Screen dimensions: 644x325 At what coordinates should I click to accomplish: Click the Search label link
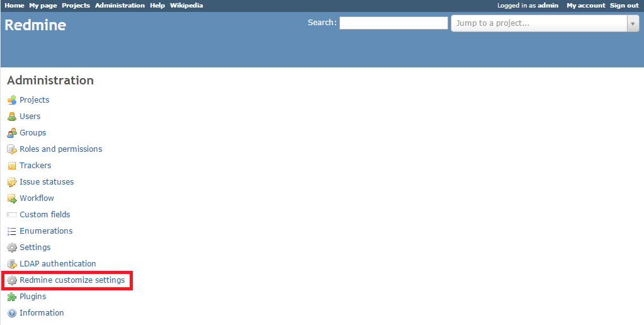pyautogui.click(x=322, y=23)
